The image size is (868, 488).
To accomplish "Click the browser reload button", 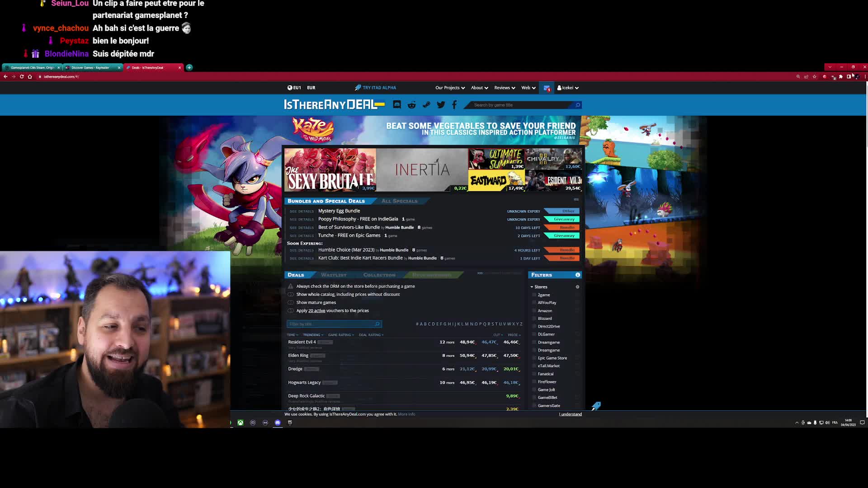I will pyautogui.click(x=22, y=76).
